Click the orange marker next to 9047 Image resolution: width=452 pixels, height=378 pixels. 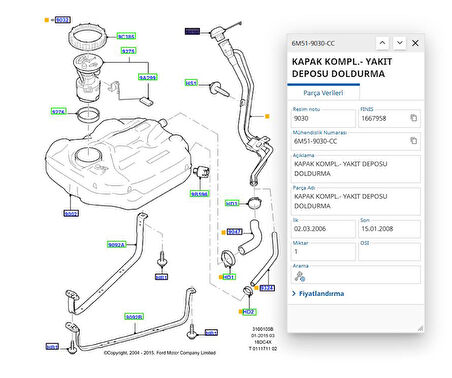coord(223,232)
